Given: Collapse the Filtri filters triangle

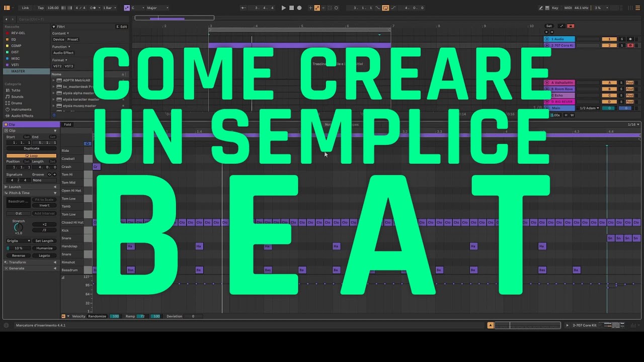Looking at the screenshot, I should pos(54,27).
